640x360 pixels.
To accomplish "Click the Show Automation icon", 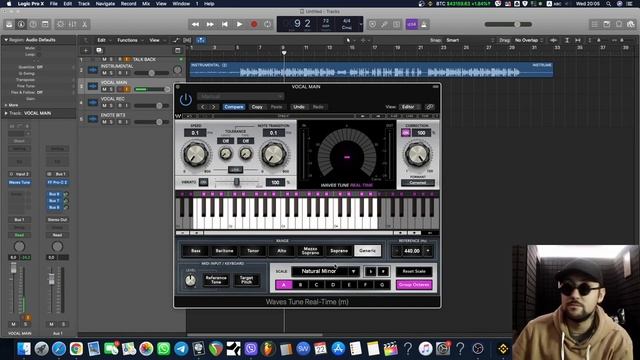I will tap(176, 40).
